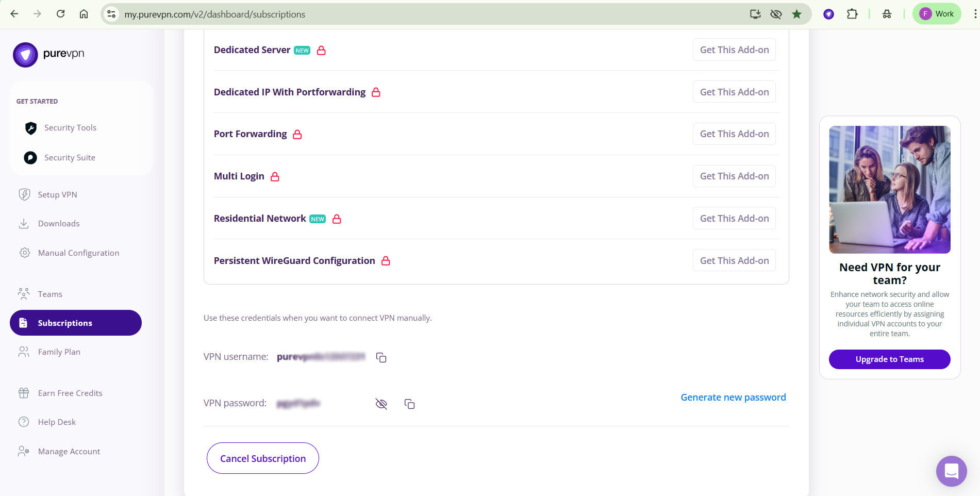Open the chat support bubble
This screenshot has width=980, height=496.
pyautogui.click(x=952, y=471)
